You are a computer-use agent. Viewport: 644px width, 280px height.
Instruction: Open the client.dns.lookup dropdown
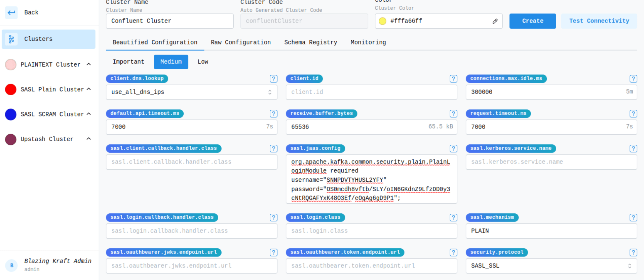(192, 92)
